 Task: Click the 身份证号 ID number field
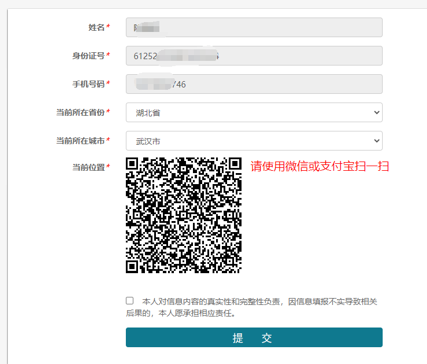(x=254, y=56)
